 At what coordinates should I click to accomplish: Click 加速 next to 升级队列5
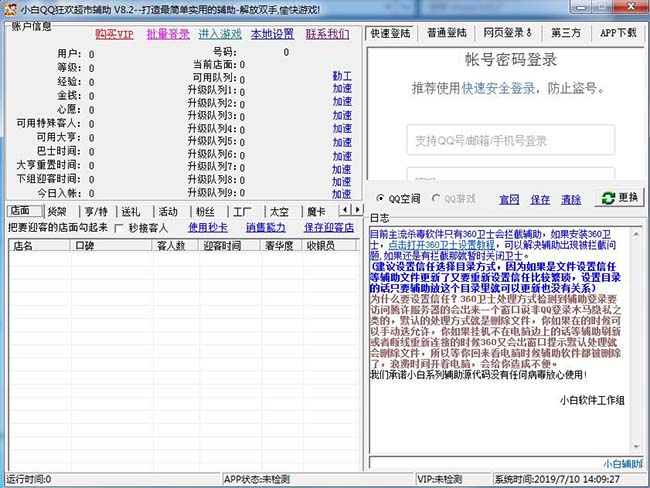point(342,142)
